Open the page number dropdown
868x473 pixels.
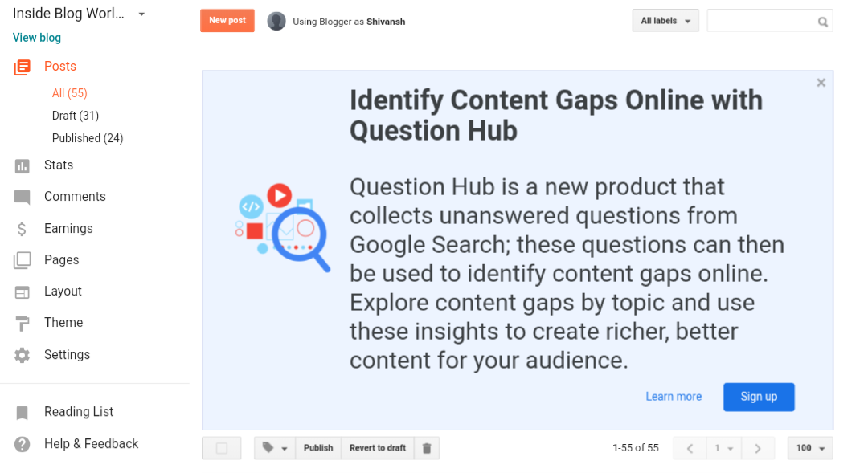pos(723,449)
